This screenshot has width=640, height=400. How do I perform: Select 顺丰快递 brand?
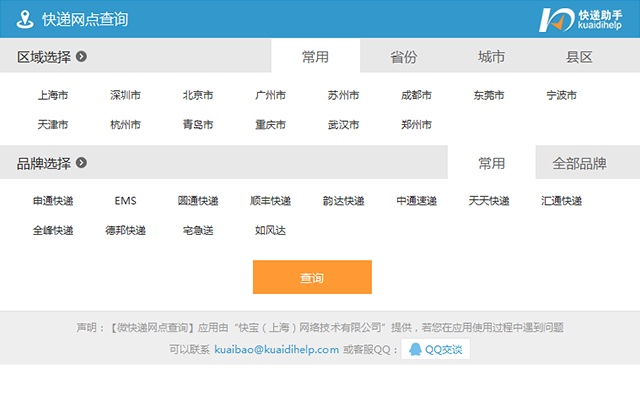pyautogui.click(x=270, y=201)
